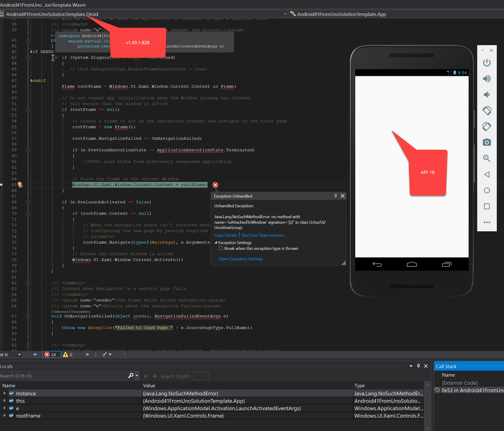Click the Copy Details link
504x431 pixels.
click(225, 235)
